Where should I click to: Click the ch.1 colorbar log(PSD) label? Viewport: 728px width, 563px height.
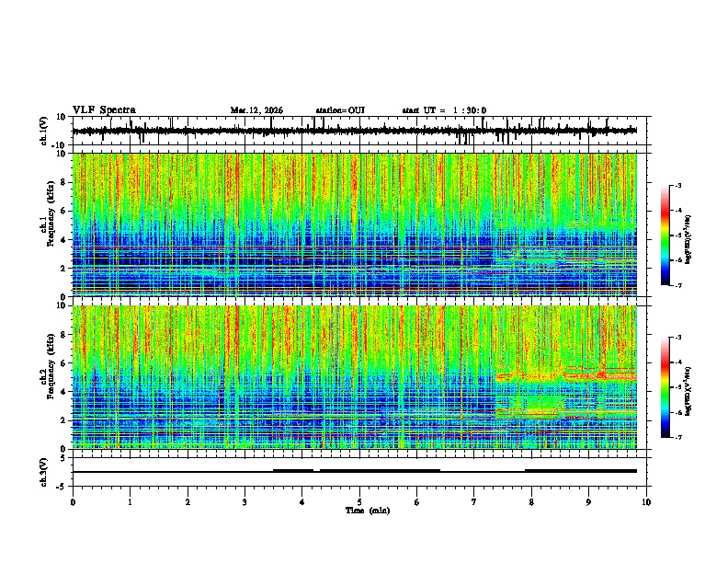tap(688, 240)
